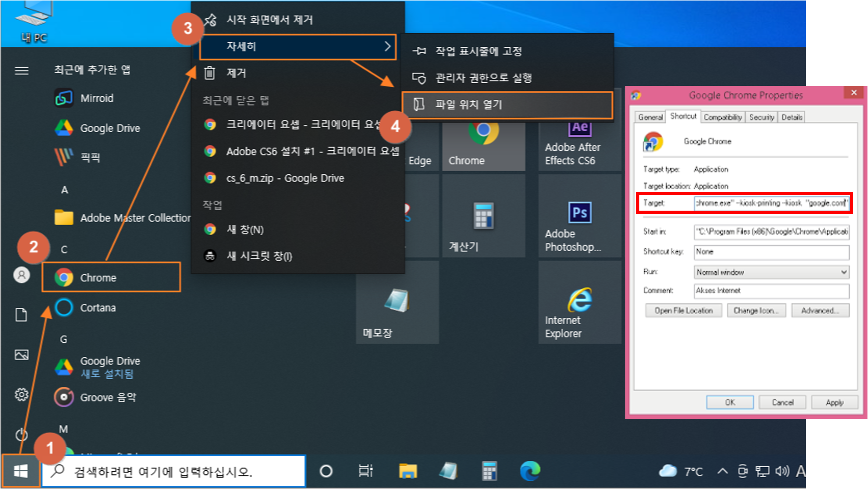Select Chrome in the app list
Image resolution: width=868 pixels, height=489 pixels.
(x=111, y=277)
